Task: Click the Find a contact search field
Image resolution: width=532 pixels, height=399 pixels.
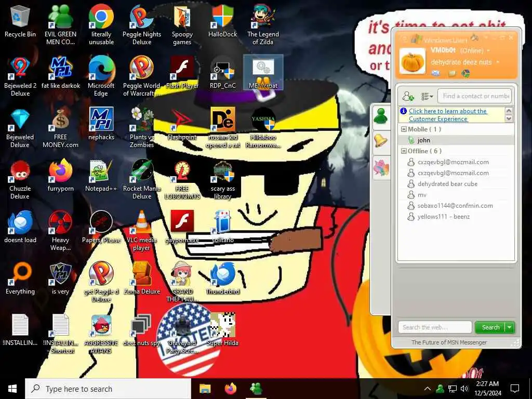Action: click(474, 96)
